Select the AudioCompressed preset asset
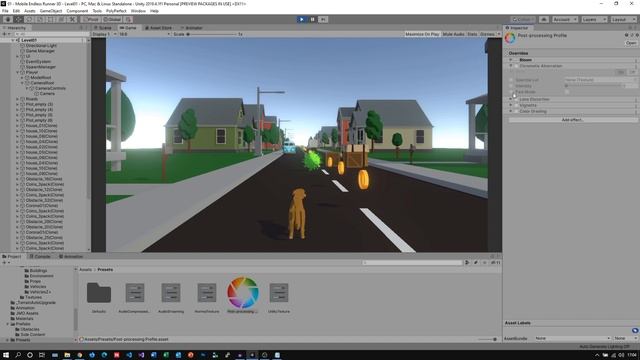 click(x=135, y=293)
